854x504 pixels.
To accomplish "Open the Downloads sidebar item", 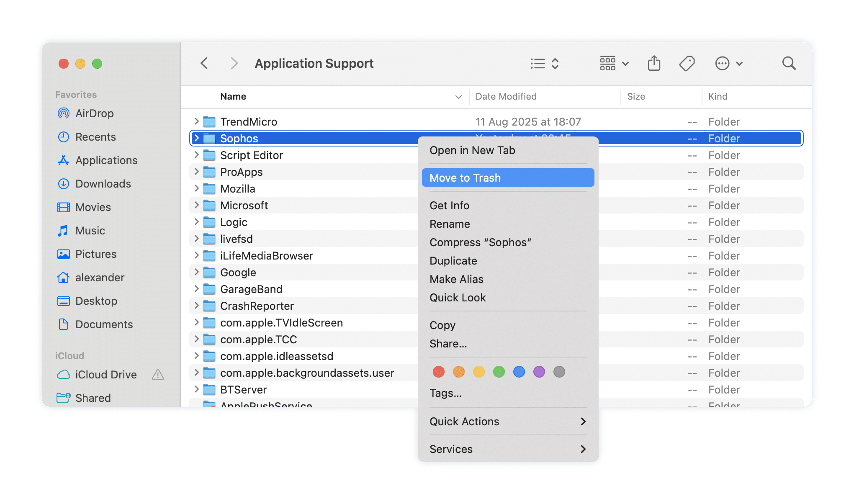I will [x=103, y=184].
